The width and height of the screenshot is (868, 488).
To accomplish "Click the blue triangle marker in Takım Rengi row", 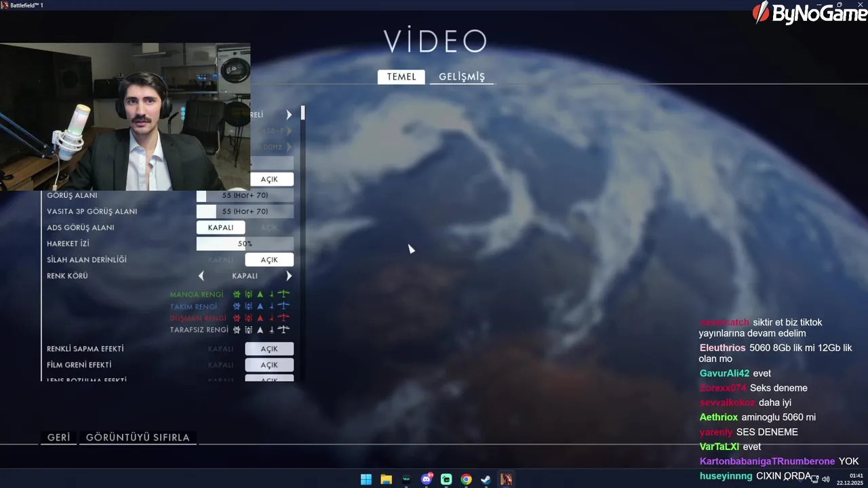I will click(260, 306).
